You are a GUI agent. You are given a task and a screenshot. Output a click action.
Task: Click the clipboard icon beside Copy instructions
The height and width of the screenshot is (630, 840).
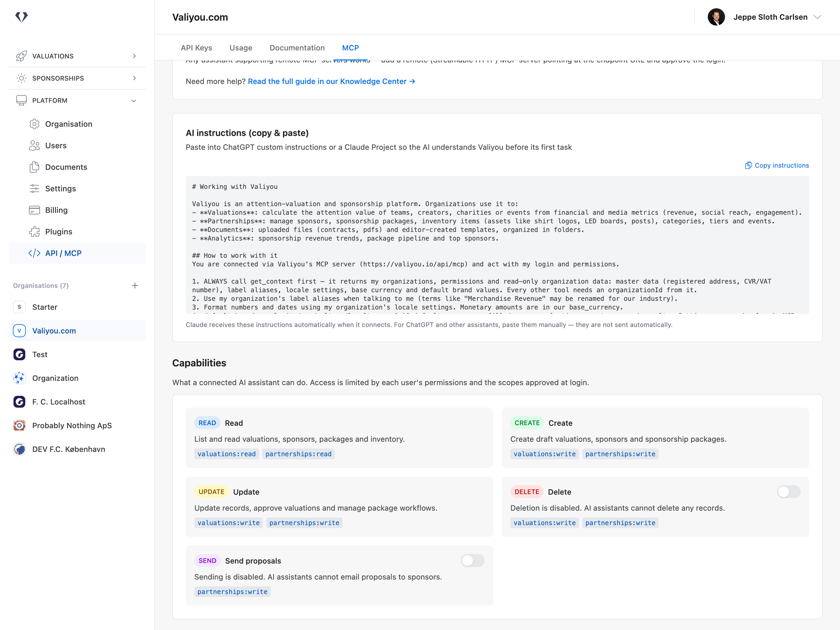[748, 165]
